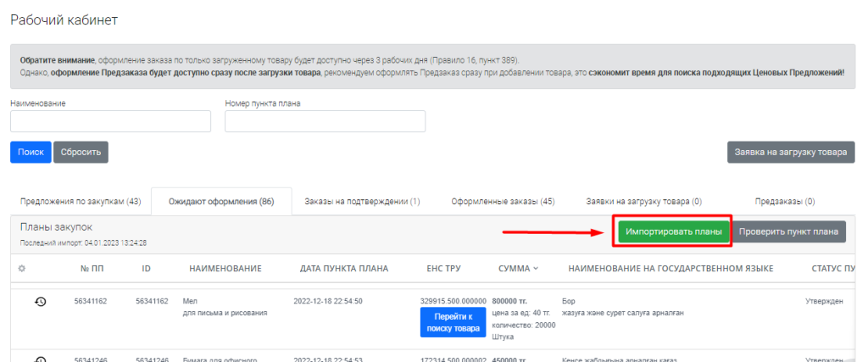This screenshot has height=362, width=868.
Task: Click the blue Поиск button
Action: pyautogui.click(x=31, y=153)
